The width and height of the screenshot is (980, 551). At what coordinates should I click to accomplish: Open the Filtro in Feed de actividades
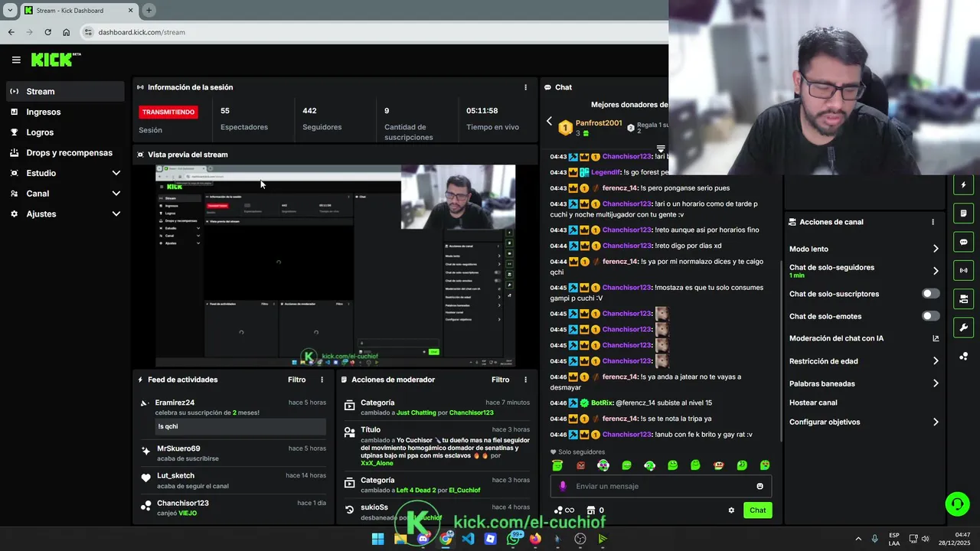click(x=296, y=380)
